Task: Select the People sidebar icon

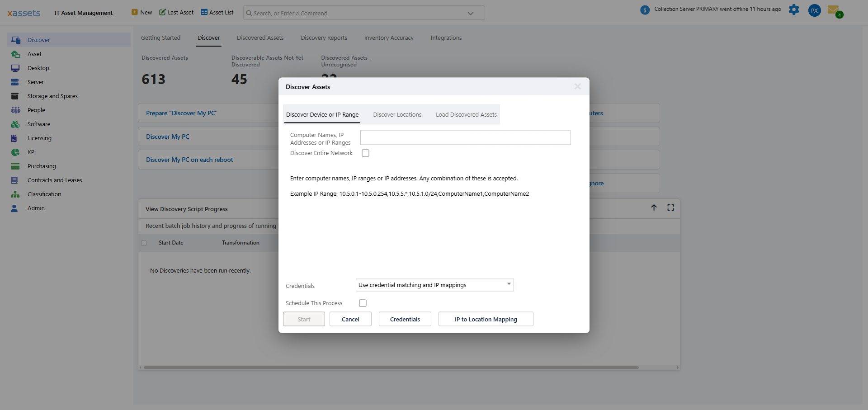Action: pyautogui.click(x=16, y=110)
